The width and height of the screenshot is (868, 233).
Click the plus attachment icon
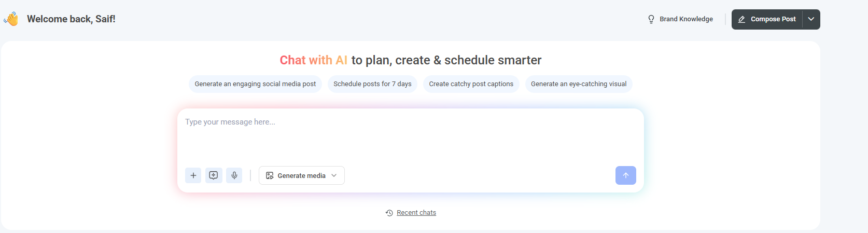click(x=193, y=175)
